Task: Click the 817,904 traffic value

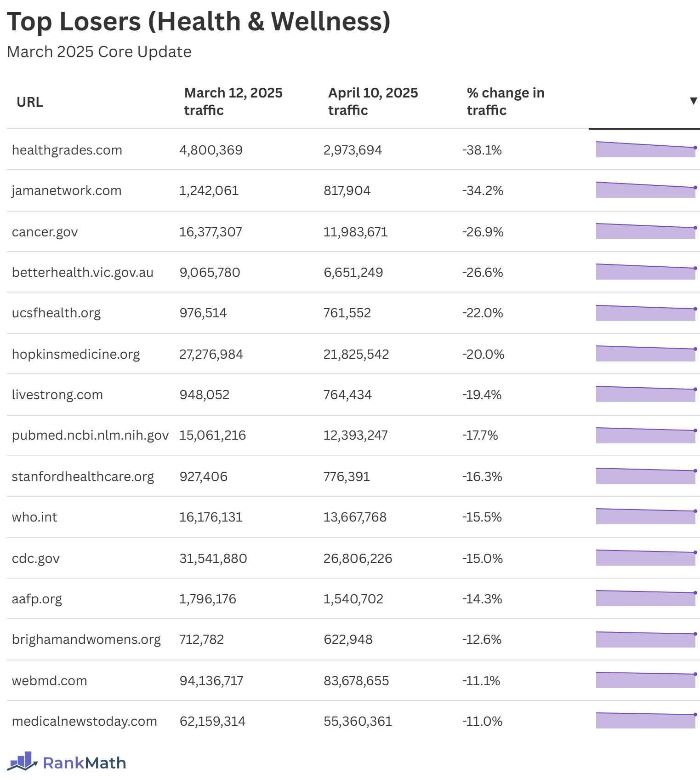Action: coord(347,190)
